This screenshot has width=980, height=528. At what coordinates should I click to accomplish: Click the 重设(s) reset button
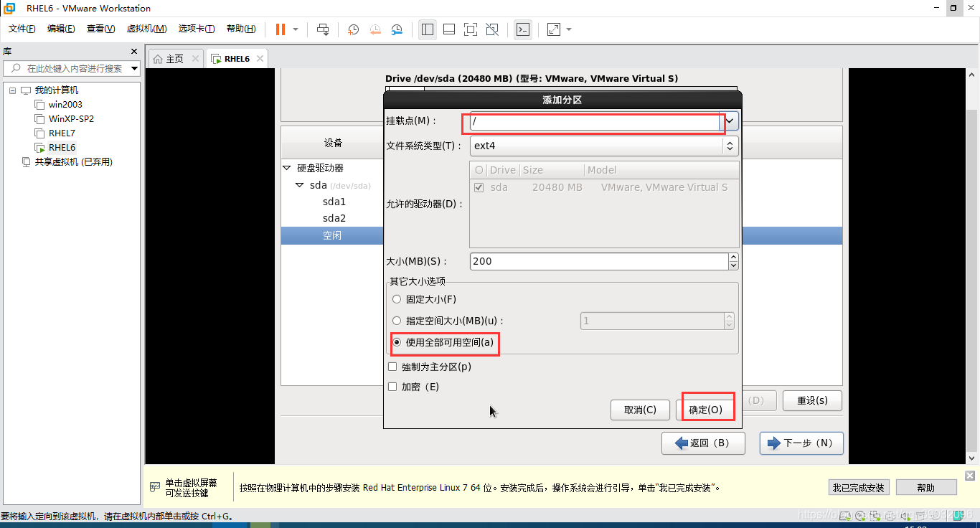coord(812,400)
